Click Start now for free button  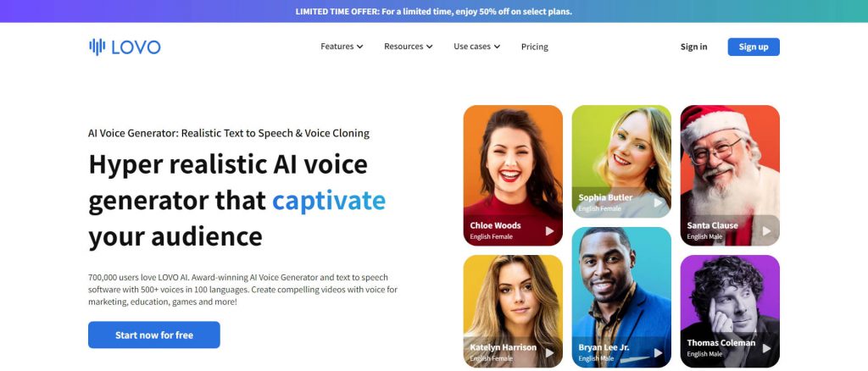pyautogui.click(x=154, y=335)
